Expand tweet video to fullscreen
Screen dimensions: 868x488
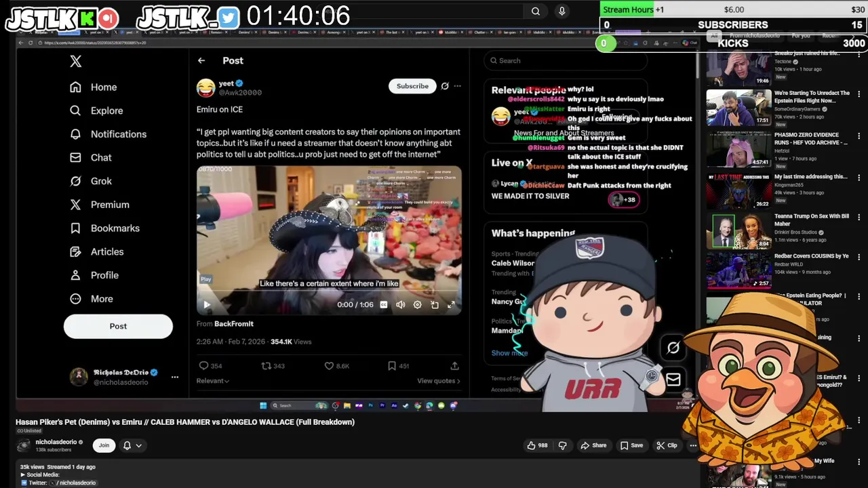[x=452, y=305]
